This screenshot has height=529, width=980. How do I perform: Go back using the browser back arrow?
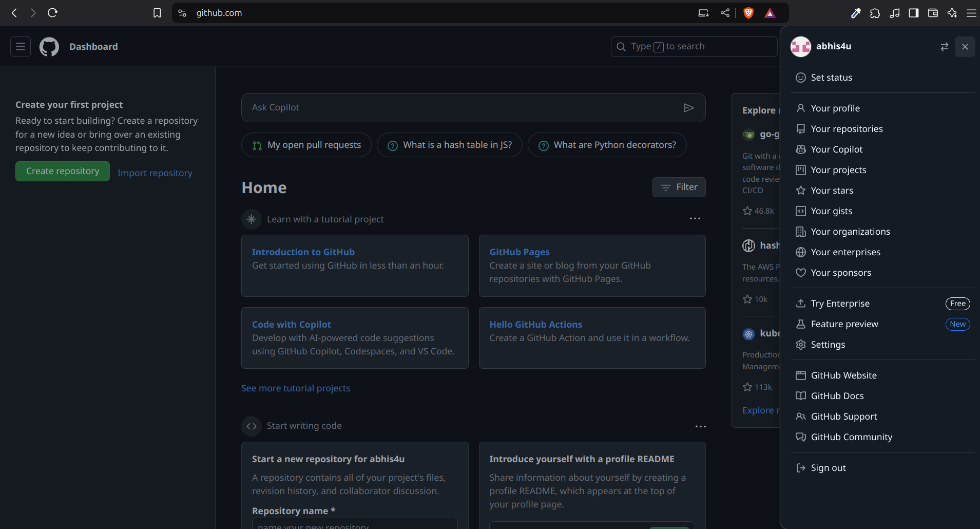[14, 13]
